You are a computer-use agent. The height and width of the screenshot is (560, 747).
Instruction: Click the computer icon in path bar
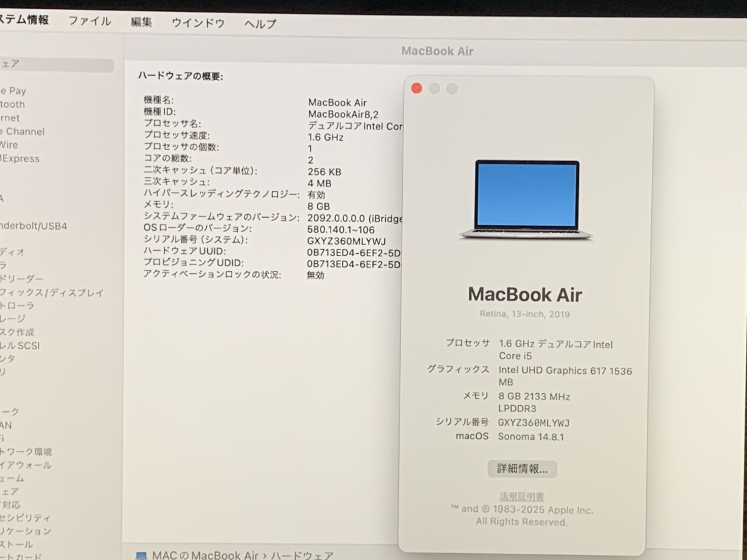(141, 555)
